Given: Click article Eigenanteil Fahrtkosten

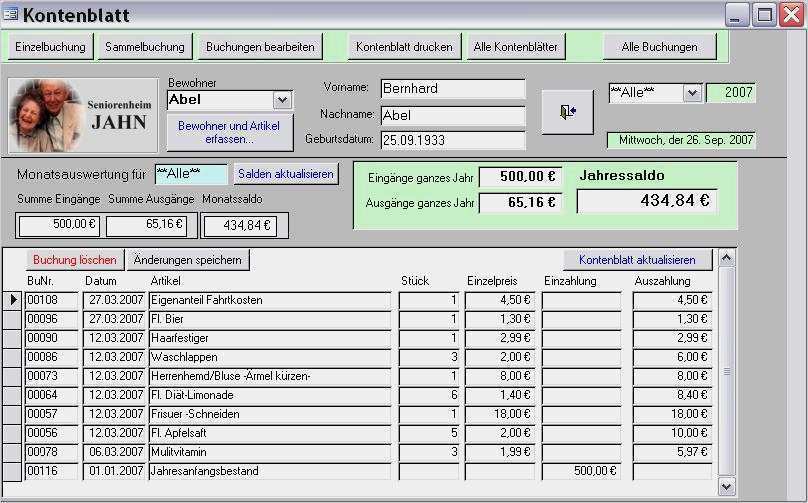Looking at the screenshot, I should click(x=270, y=300).
